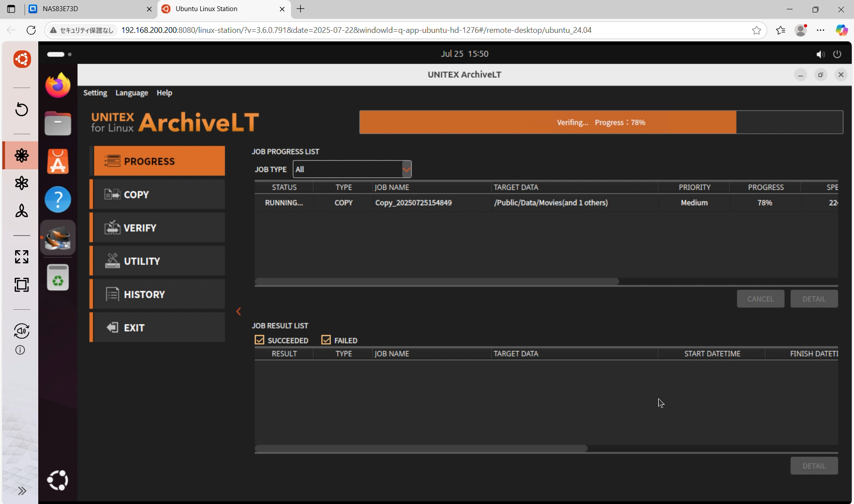Click the EXIT sidebar item

pyautogui.click(x=158, y=328)
